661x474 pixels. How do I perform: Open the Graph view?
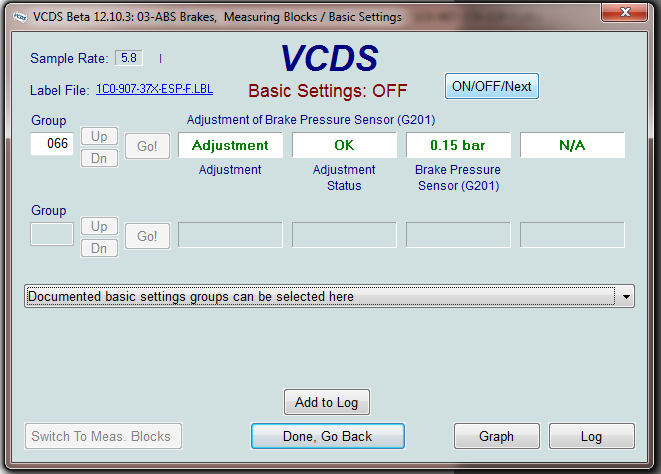496,436
